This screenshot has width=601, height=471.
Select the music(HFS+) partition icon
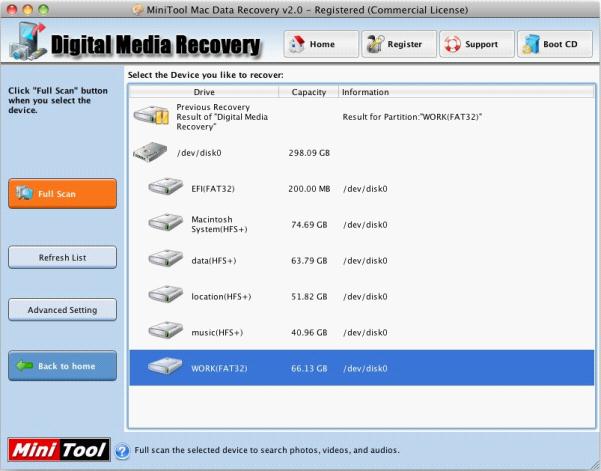pos(166,331)
